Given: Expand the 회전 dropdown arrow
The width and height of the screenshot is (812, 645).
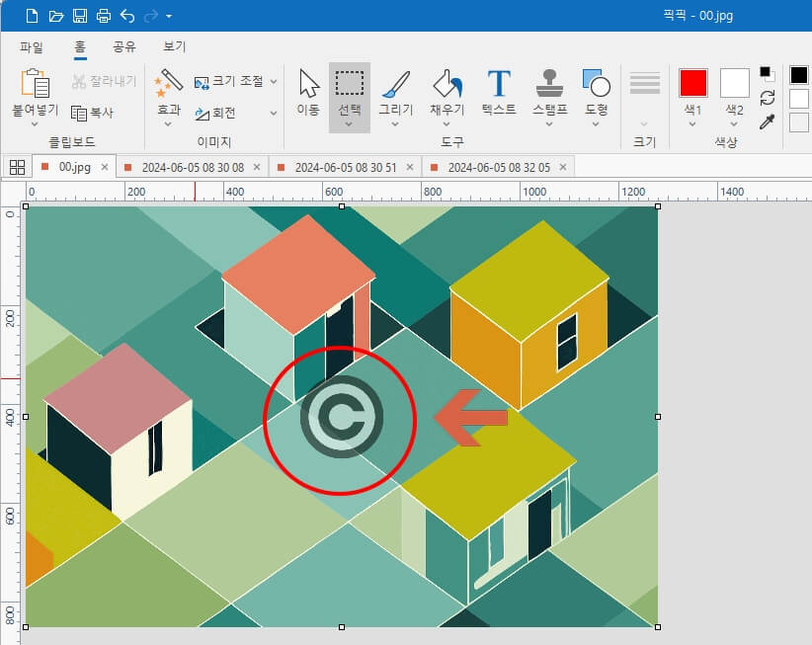Looking at the screenshot, I should pos(274,113).
